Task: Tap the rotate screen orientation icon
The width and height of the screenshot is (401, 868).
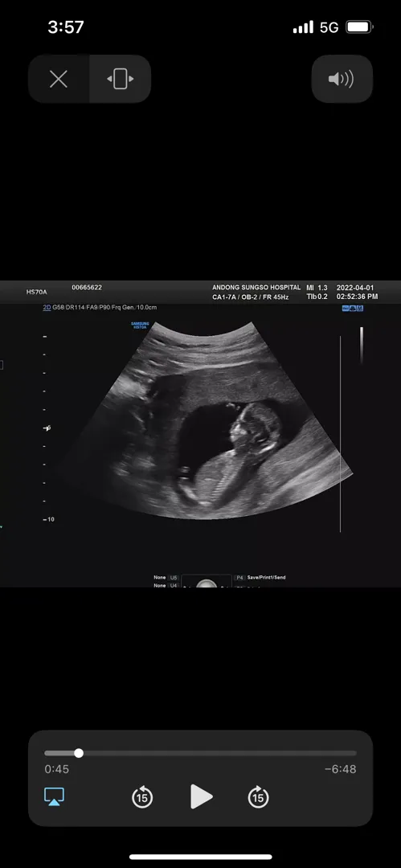Action: click(x=121, y=79)
